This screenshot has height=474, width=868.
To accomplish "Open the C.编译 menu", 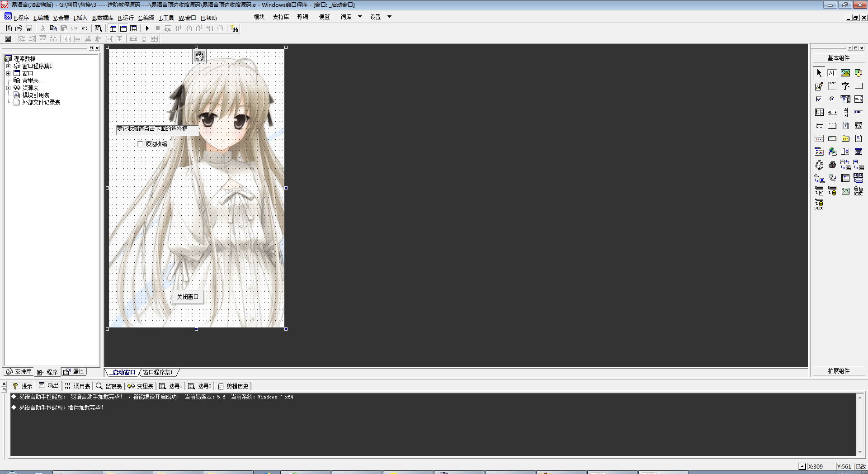I will coord(146,18).
